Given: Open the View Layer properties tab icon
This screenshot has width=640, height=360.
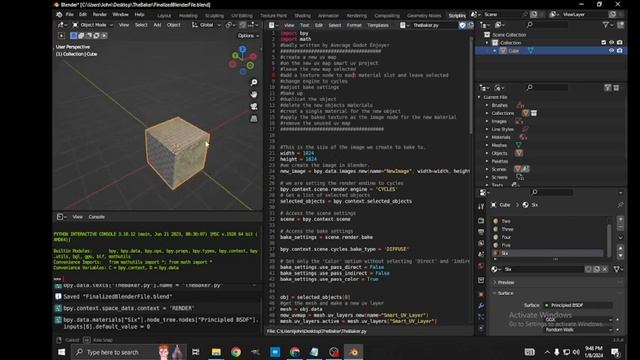Looking at the screenshot, I should [x=481, y=243].
